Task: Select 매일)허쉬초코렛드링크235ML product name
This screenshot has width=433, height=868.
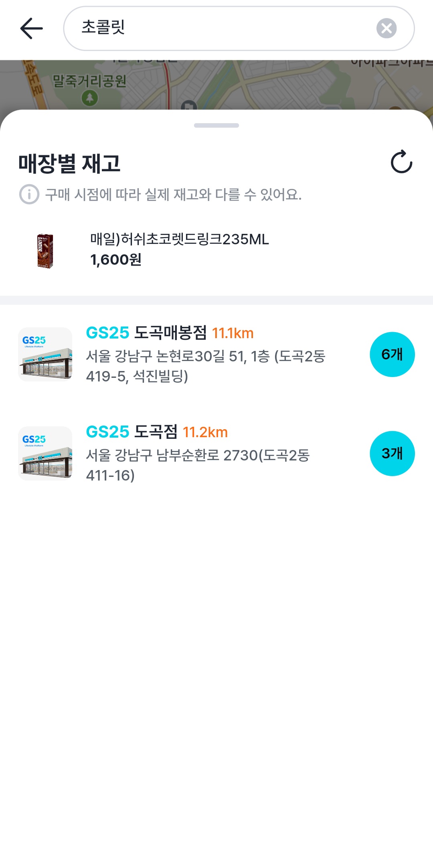Action: tap(180, 239)
